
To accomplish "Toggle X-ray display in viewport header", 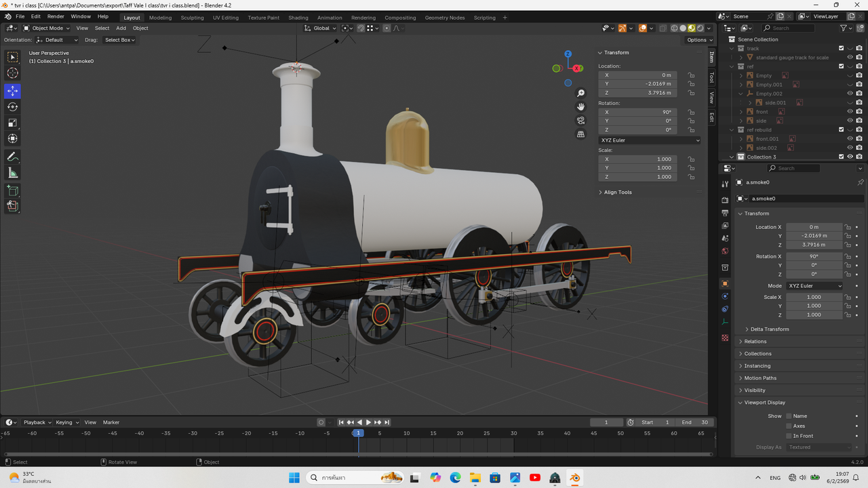I will [x=662, y=28].
